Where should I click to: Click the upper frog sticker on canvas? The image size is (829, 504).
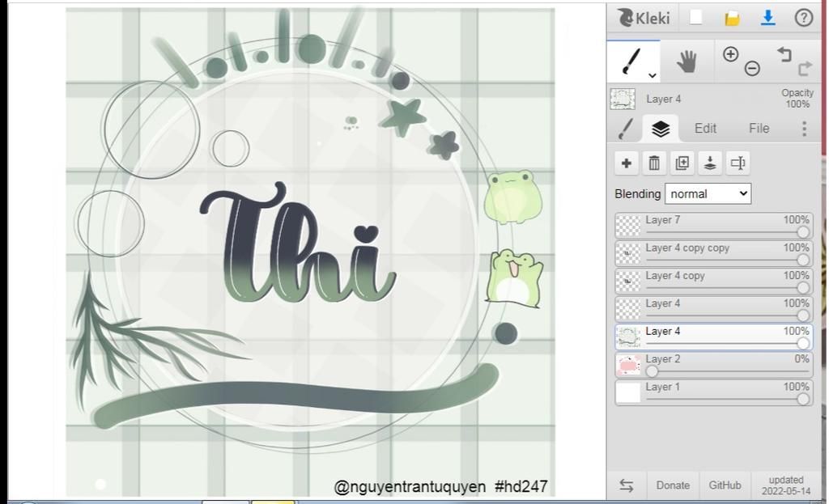(512, 197)
